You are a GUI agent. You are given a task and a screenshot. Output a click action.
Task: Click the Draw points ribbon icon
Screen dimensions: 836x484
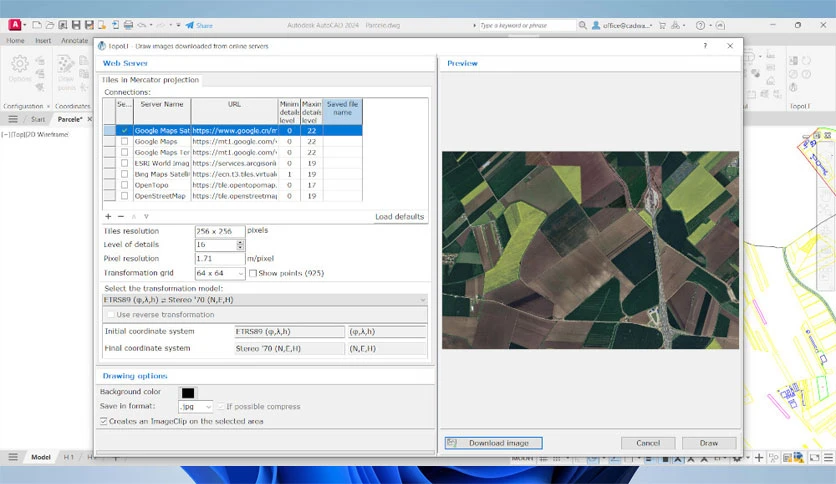66,64
